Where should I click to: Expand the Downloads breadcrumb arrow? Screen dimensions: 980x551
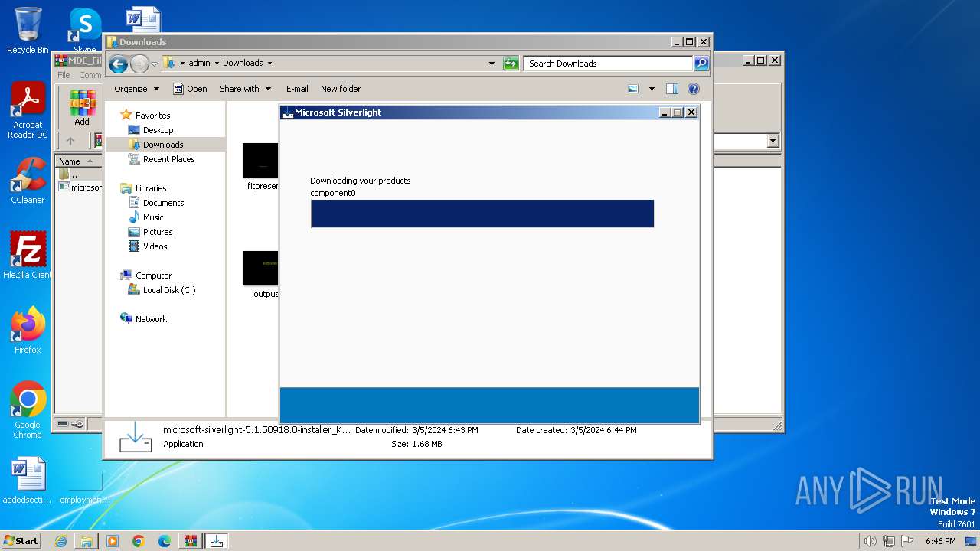click(x=269, y=64)
